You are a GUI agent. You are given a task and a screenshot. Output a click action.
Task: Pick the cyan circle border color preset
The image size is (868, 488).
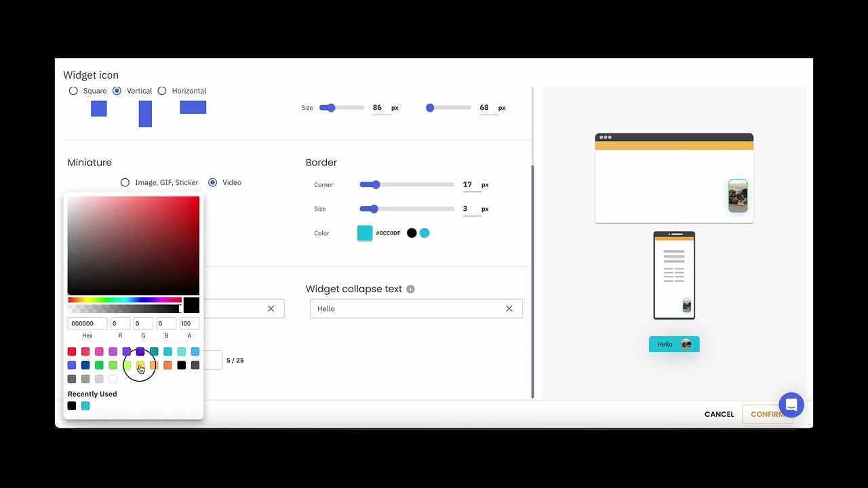[x=425, y=233]
